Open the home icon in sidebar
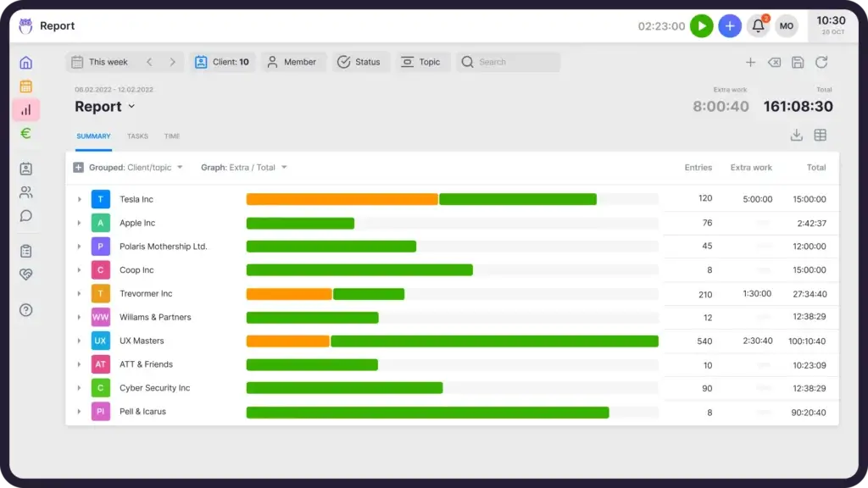868x488 pixels. coord(26,63)
